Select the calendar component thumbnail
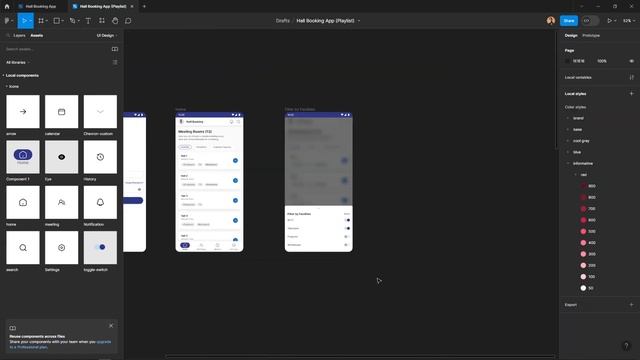640x360 pixels. pyautogui.click(x=61, y=111)
